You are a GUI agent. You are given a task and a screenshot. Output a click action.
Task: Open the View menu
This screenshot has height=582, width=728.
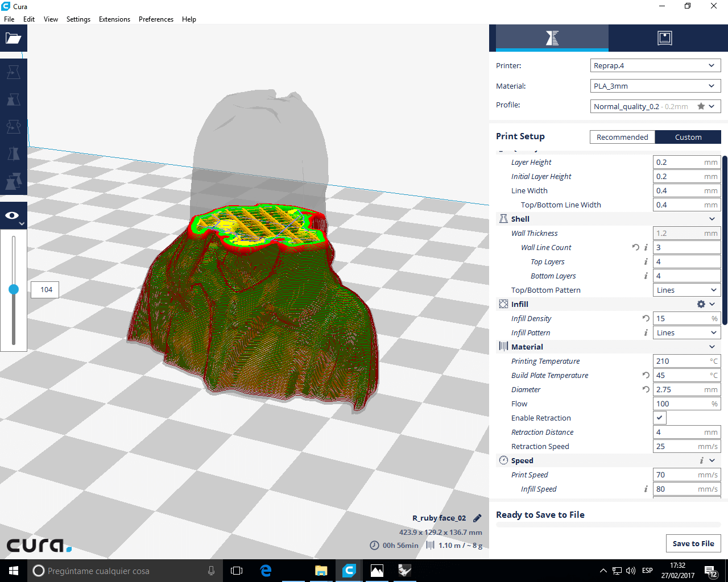click(51, 19)
